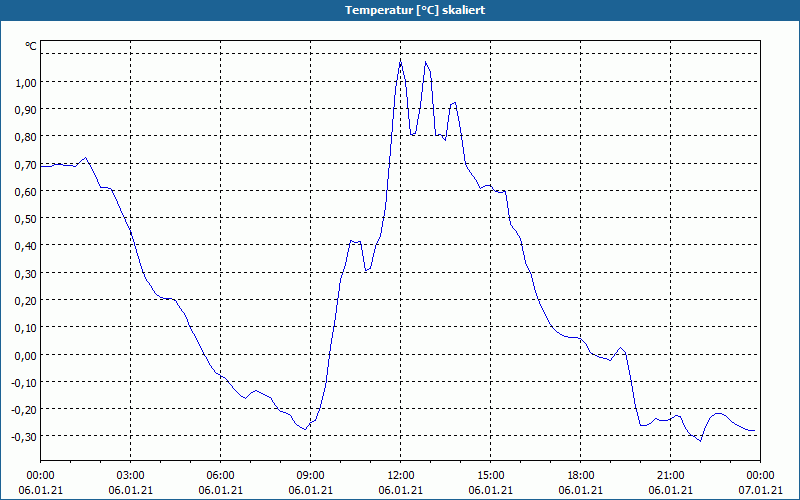Click the 0,40 y-axis label
Viewport: 800px width, 500px height.
(26, 246)
